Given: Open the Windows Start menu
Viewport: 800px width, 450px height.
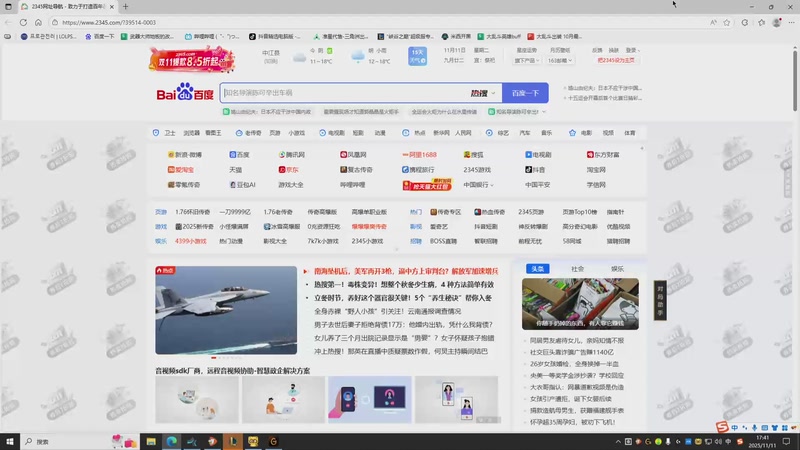Looking at the screenshot, I should [x=10, y=441].
